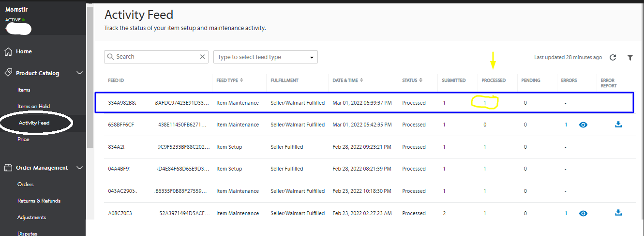
Task: Collapse the Order Management section chevron
Action: tap(80, 168)
